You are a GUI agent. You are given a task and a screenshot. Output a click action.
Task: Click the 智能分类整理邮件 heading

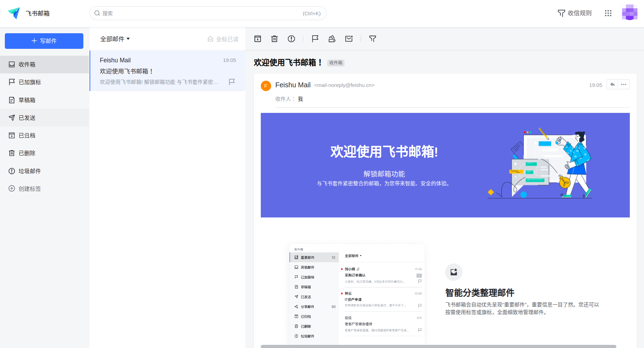(x=480, y=293)
